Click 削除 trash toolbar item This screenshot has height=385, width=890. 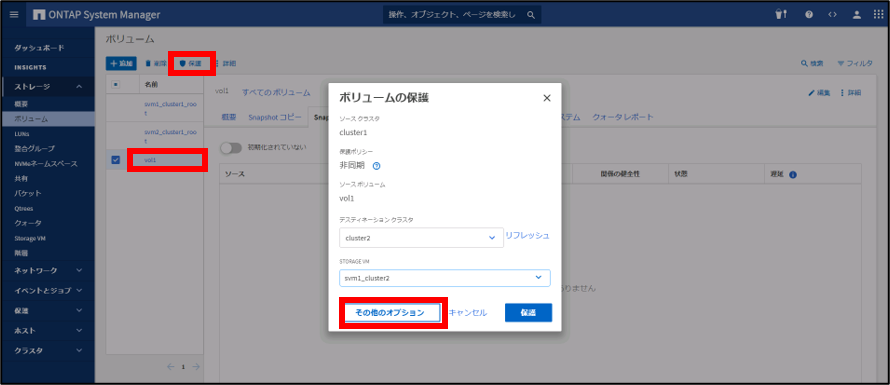156,64
